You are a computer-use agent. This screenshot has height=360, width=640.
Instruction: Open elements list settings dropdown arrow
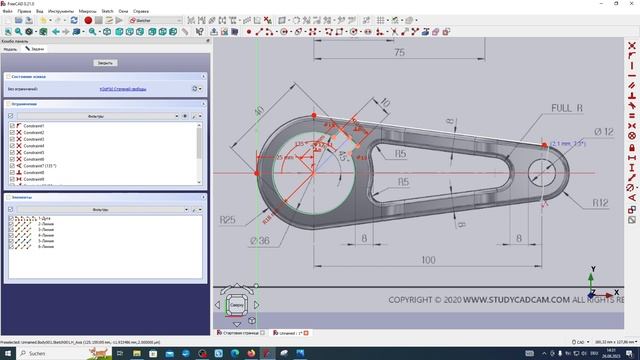[x=200, y=210]
